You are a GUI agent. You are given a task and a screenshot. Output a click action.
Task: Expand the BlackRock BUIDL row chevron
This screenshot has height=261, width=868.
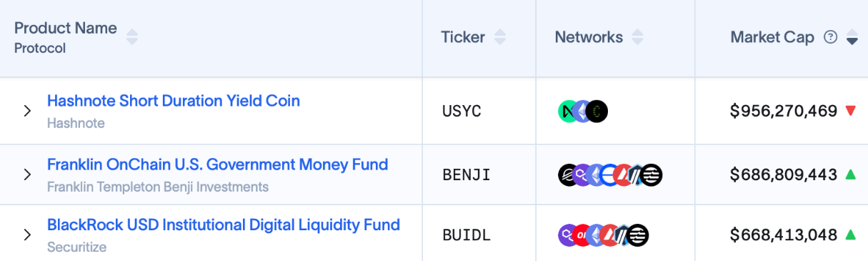pyautogui.click(x=27, y=235)
